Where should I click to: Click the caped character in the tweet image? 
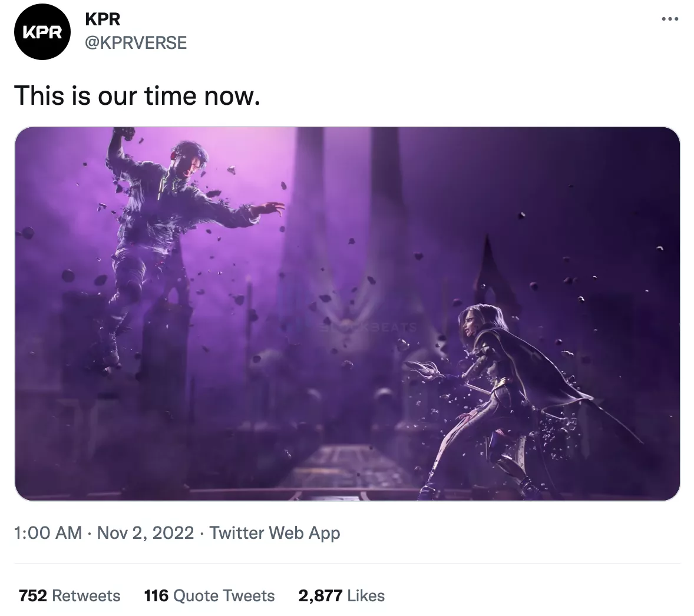tap(507, 383)
